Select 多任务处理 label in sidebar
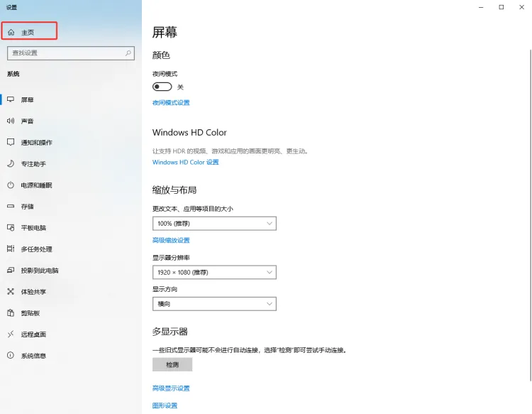532x414 pixels. coord(37,249)
